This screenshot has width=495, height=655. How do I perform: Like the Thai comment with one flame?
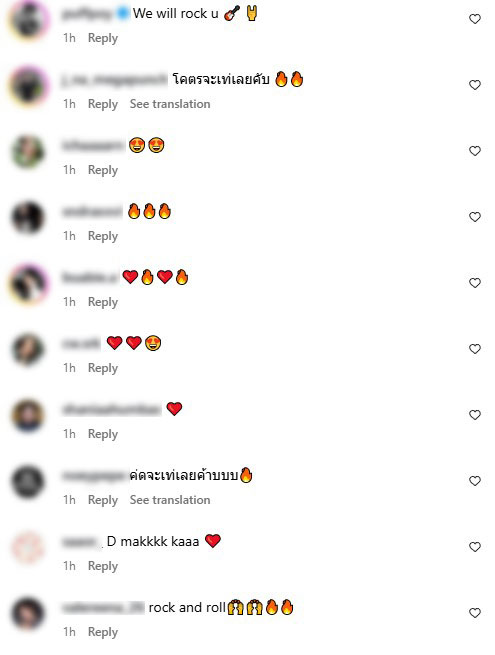(x=475, y=481)
